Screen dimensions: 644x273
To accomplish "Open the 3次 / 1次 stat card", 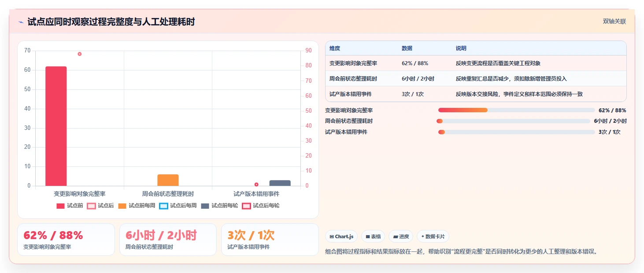I will coord(270,240).
